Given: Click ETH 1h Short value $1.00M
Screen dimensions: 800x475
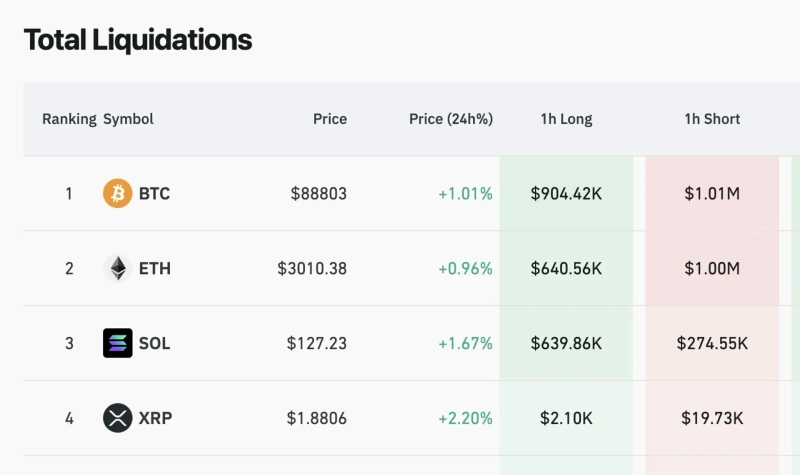Looking at the screenshot, I should click(x=712, y=268).
